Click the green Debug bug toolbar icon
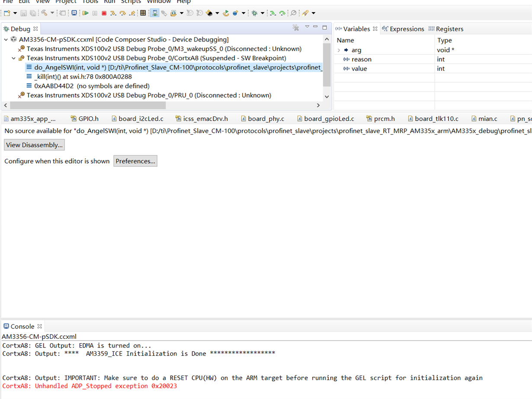This screenshot has width=532, height=399. [254, 13]
